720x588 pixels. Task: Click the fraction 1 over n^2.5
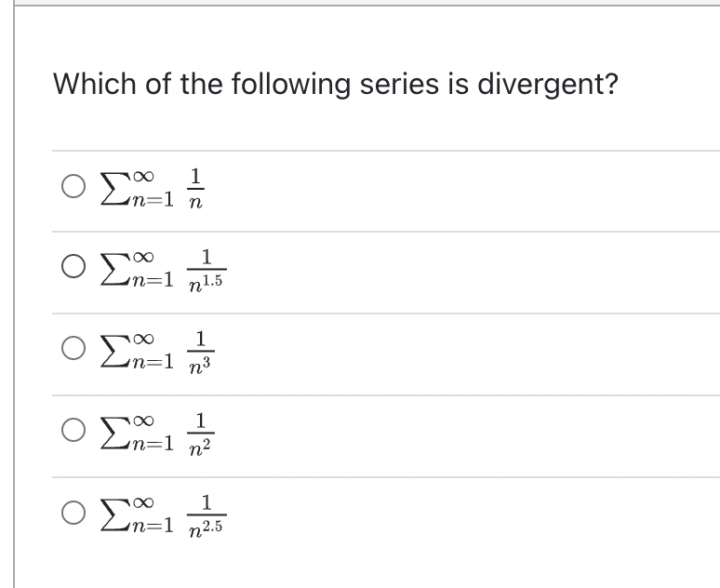click(207, 515)
